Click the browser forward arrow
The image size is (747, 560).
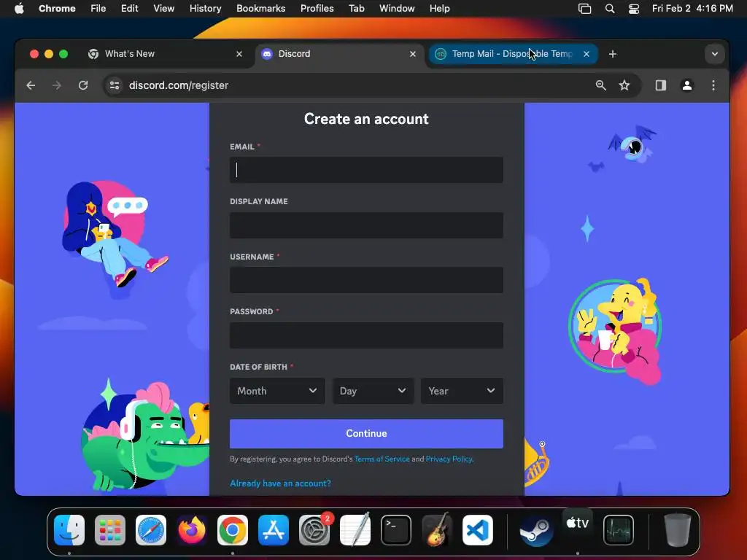[x=57, y=85]
